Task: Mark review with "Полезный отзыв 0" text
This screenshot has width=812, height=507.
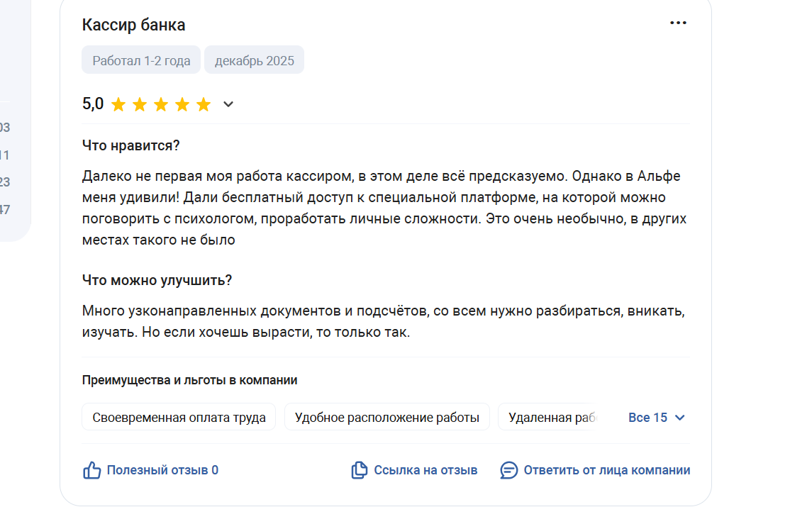Action: (x=162, y=470)
